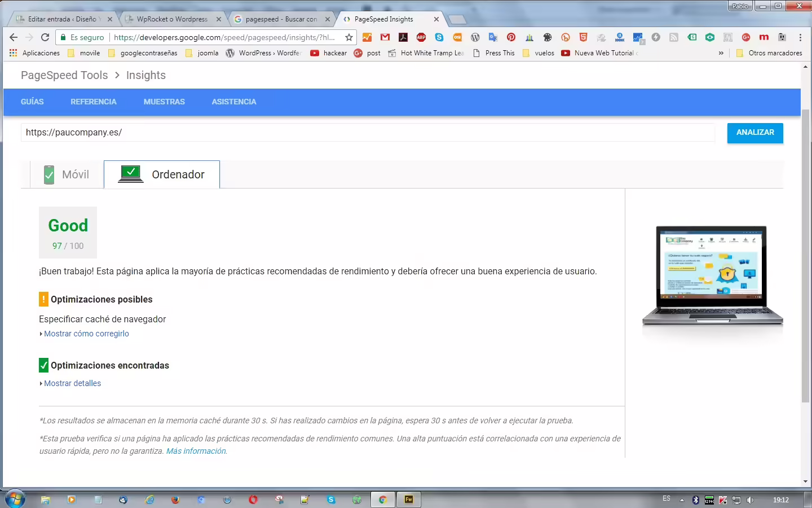The height and width of the screenshot is (508, 812).
Task: Click the ANALIZAR button
Action: 755,133
